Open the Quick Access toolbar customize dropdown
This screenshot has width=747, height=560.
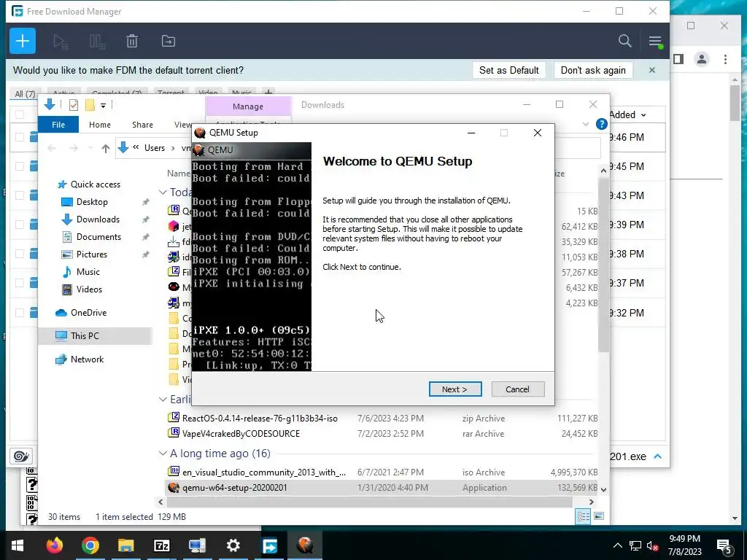[x=103, y=105]
